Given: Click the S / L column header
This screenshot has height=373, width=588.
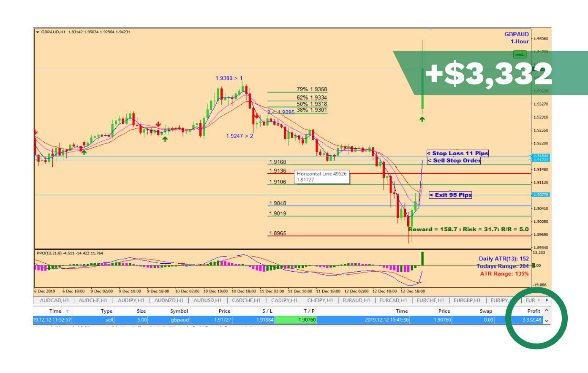Looking at the screenshot, I should click(267, 311).
